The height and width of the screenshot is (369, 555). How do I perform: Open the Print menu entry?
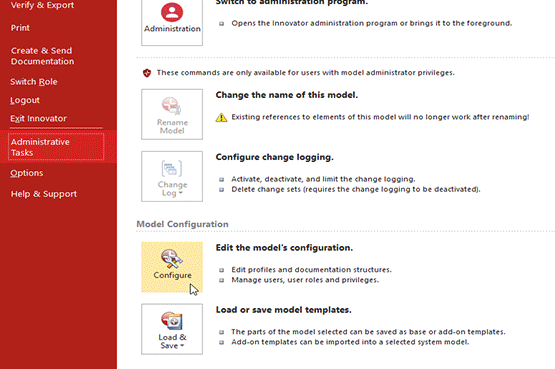20,28
